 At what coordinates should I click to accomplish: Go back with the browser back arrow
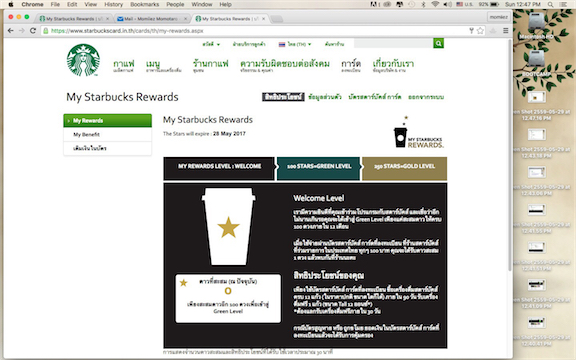[10, 31]
